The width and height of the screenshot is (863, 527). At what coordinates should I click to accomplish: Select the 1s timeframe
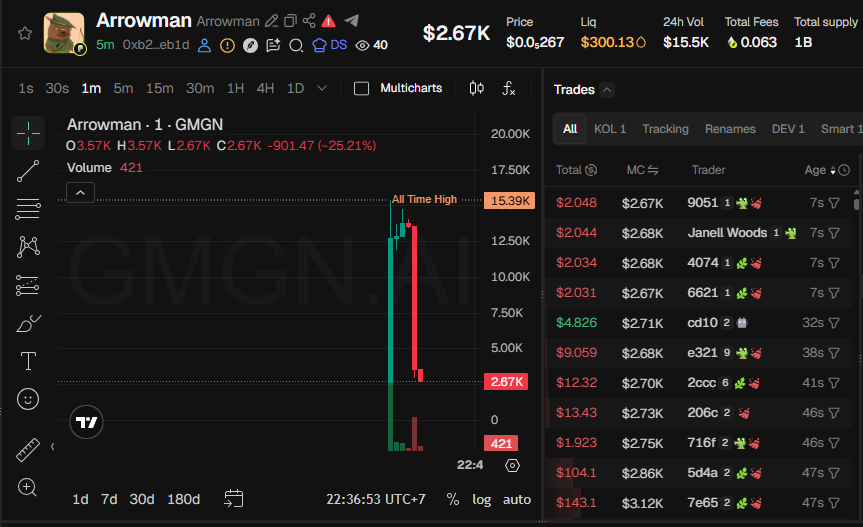tap(26, 88)
